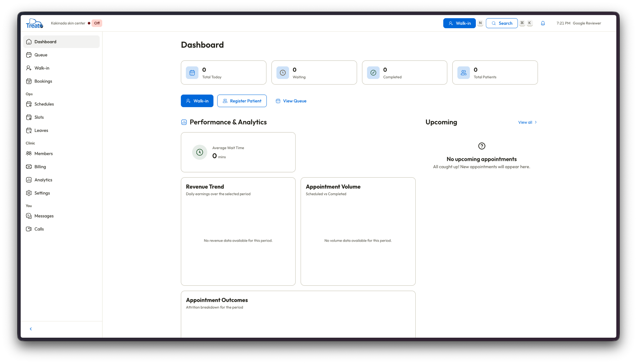Open Leaves under Ops
Screen dimensions: 637x364
coord(61,130)
